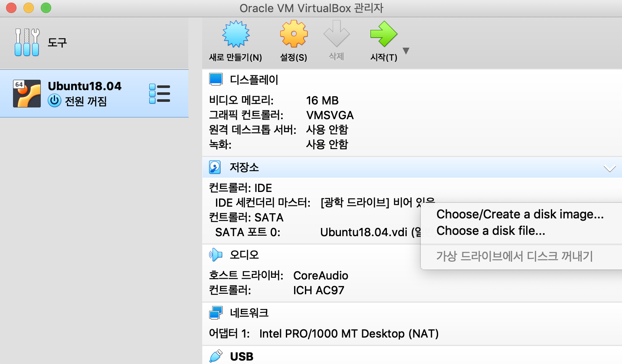Image resolution: width=622 pixels, height=364 pixels.
Task: Click the CoreAudio host driver value
Action: pos(321,276)
